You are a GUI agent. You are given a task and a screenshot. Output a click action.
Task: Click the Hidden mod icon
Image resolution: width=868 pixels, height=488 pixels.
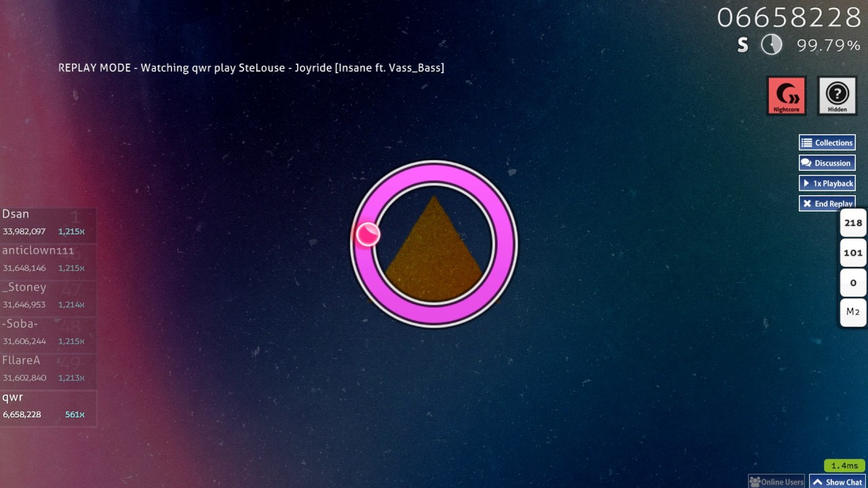point(837,95)
